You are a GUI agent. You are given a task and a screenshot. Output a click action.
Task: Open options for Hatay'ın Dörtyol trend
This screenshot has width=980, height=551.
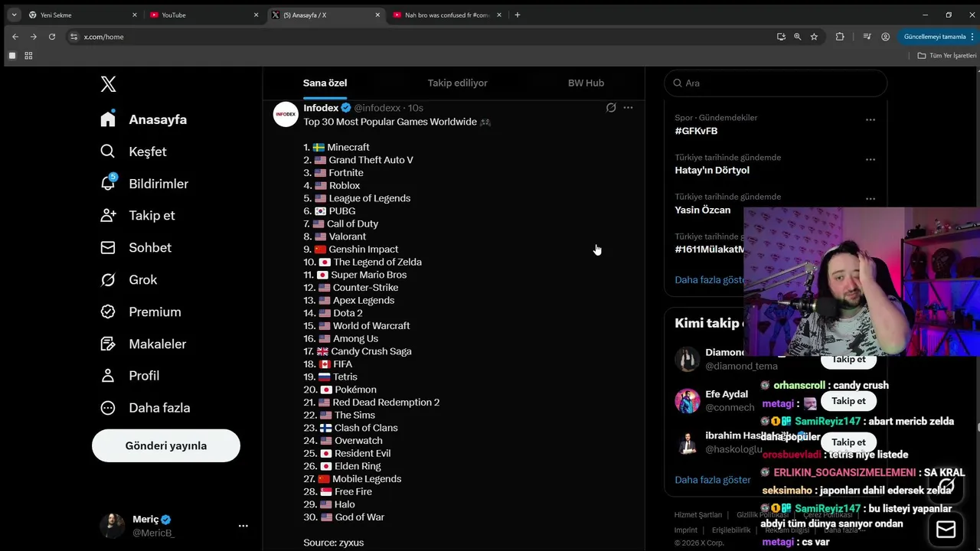coord(871,160)
